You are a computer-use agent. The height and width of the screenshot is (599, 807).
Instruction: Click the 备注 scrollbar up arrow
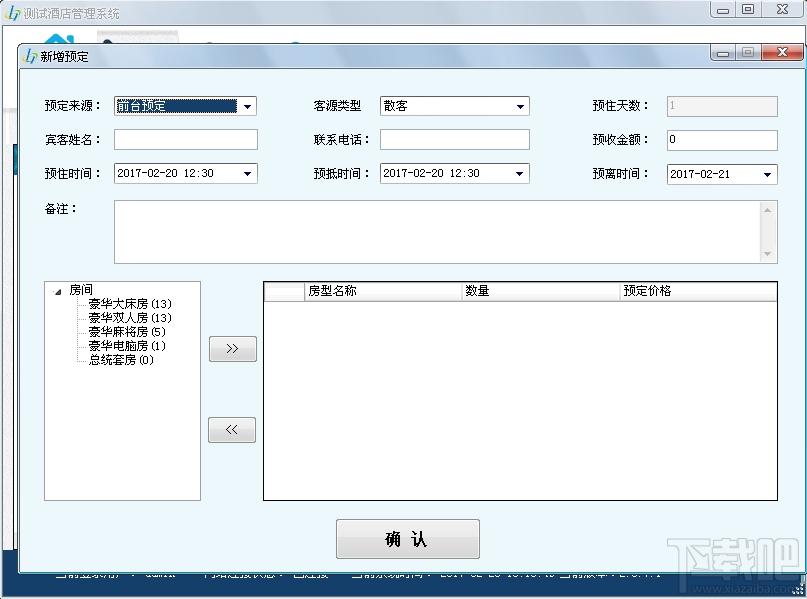pos(767,210)
